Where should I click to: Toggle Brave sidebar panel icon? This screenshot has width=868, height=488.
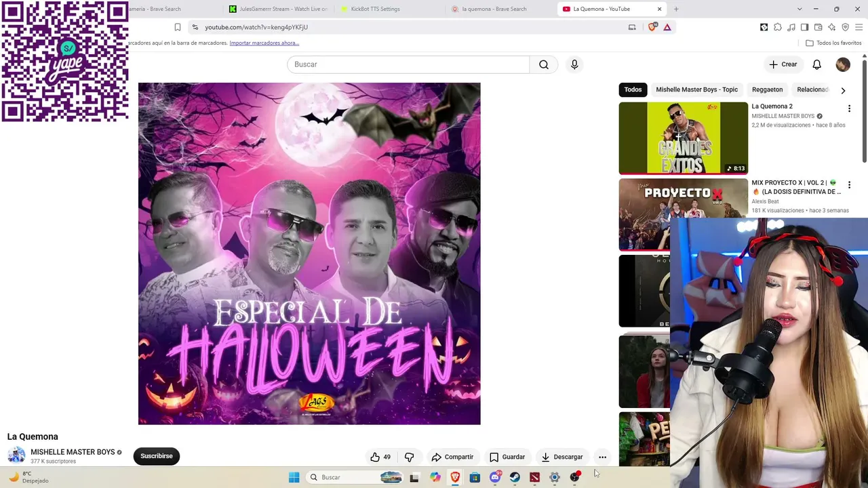tap(804, 27)
